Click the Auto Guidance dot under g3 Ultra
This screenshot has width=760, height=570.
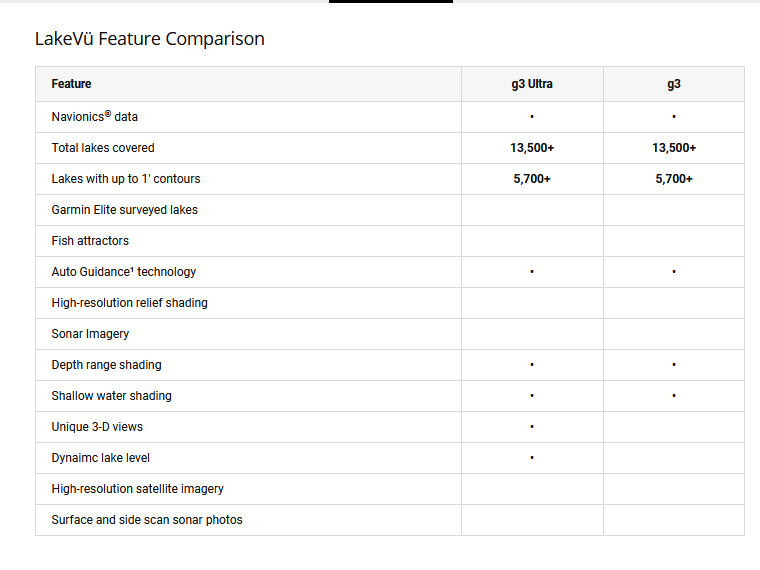532,272
